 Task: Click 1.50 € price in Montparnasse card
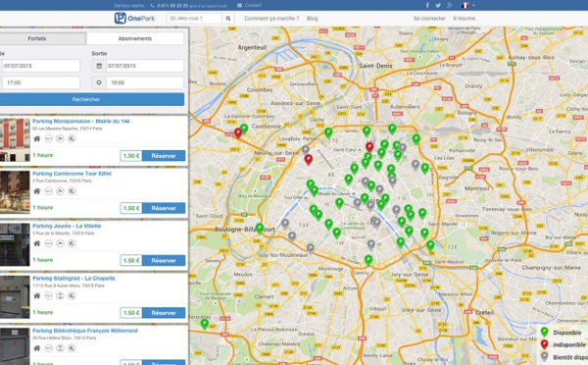(131, 155)
